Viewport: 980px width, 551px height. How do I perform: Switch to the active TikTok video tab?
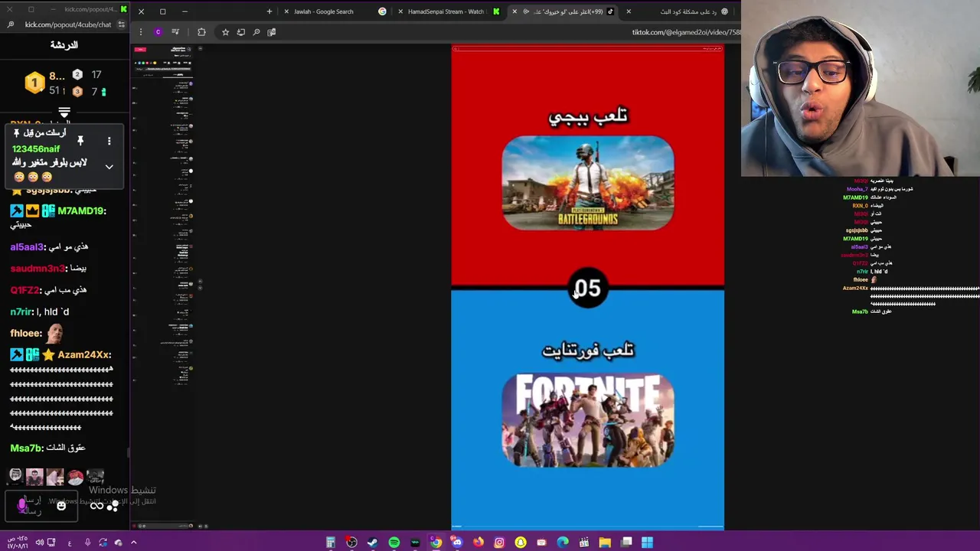(563, 11)
